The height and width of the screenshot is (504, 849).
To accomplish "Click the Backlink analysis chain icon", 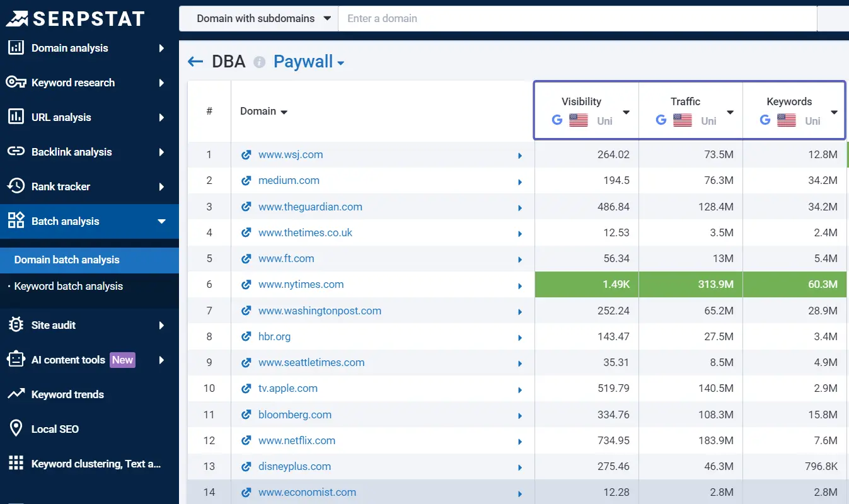I will tap(16, 151).
